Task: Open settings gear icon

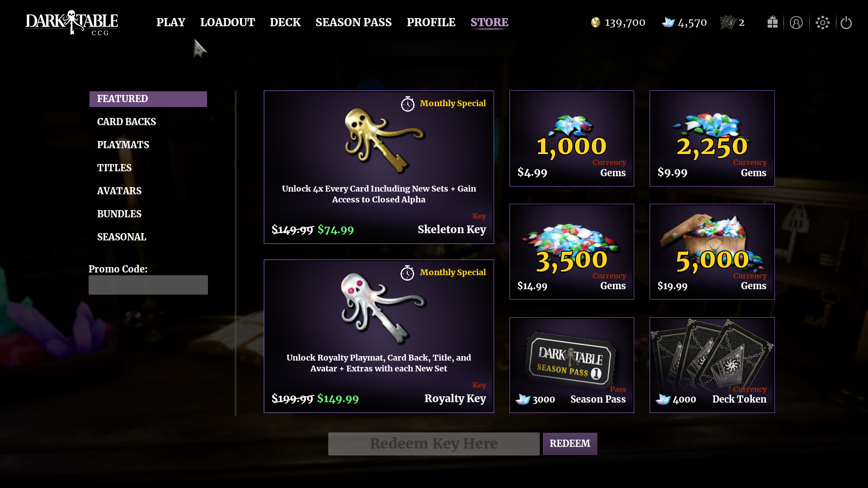Action: [x=822, y=23]
